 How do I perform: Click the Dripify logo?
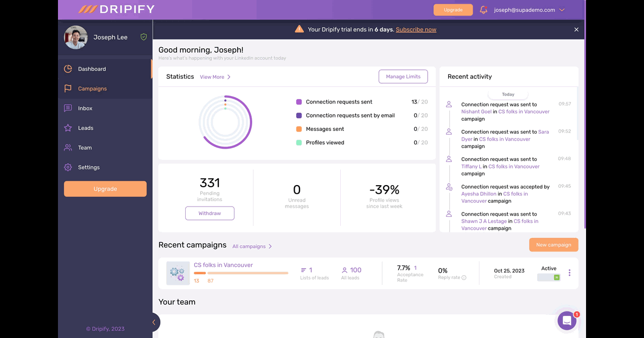pos(116,9)
